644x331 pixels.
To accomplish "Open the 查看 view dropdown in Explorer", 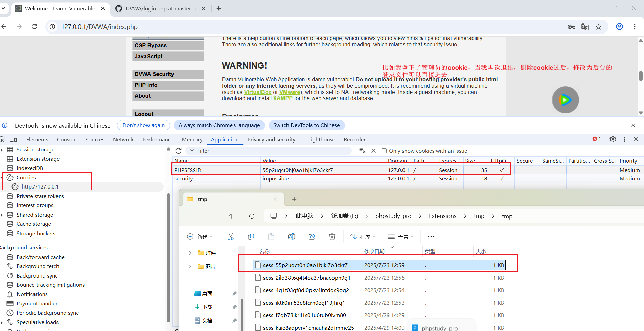I will pyautogui.click(x=400, y=237).
